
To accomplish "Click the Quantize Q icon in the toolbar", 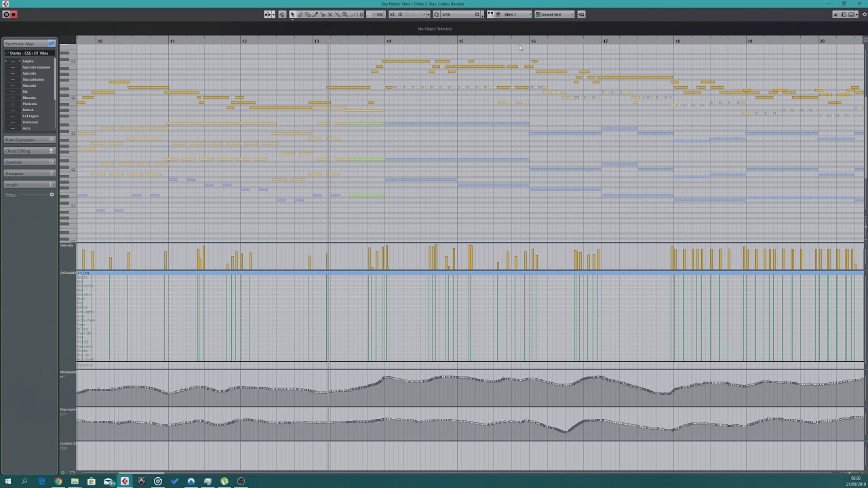I will [437, 14].
